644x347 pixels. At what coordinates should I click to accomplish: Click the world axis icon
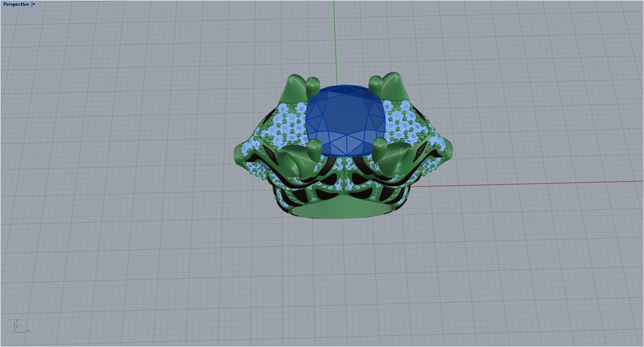coord(22,325)
